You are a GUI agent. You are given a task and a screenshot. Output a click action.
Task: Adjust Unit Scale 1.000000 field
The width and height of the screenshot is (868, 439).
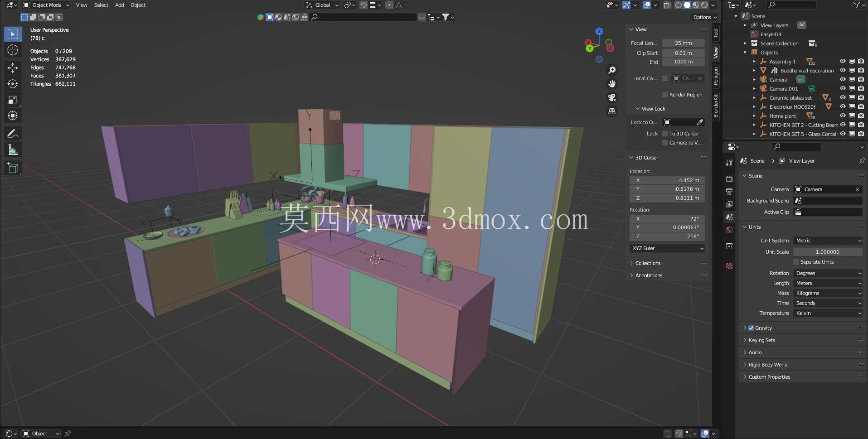pos(827,252)
